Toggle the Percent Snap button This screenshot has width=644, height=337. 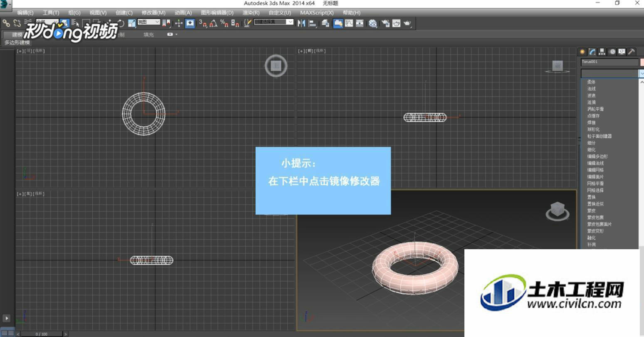click(224, 23)
